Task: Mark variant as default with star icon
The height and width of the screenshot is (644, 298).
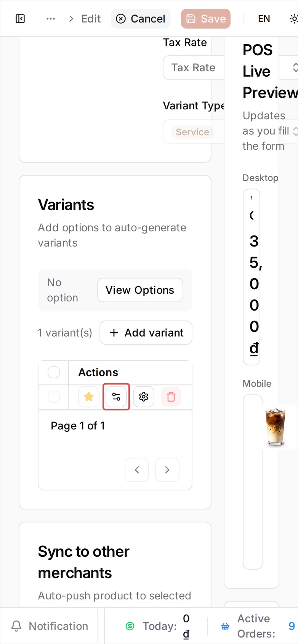Action: point(89,397)
